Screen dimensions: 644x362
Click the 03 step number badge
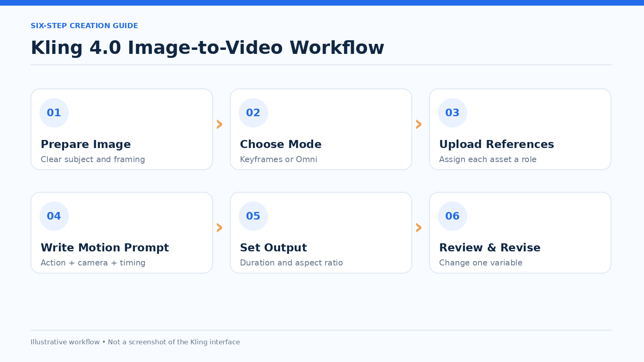452,113
